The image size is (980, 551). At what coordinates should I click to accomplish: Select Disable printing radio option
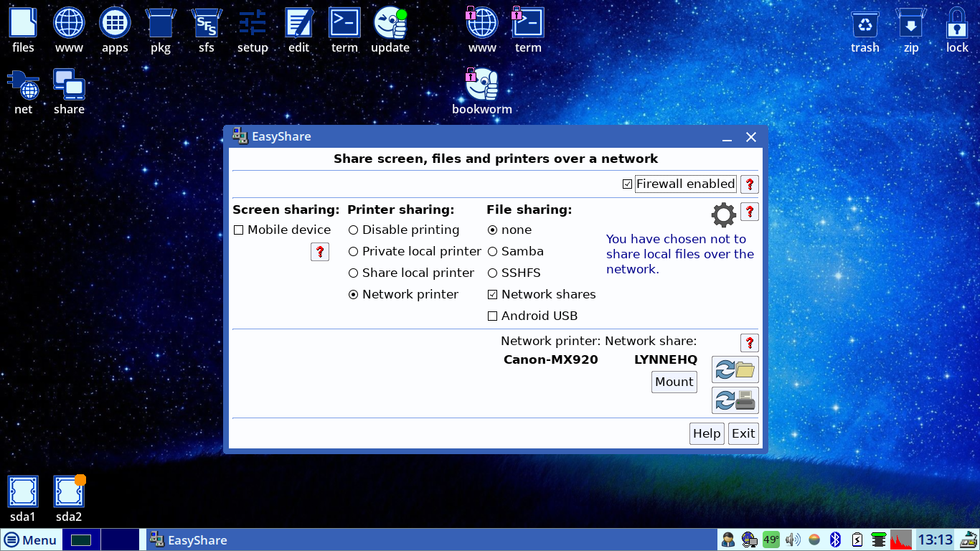pos(353,230)
